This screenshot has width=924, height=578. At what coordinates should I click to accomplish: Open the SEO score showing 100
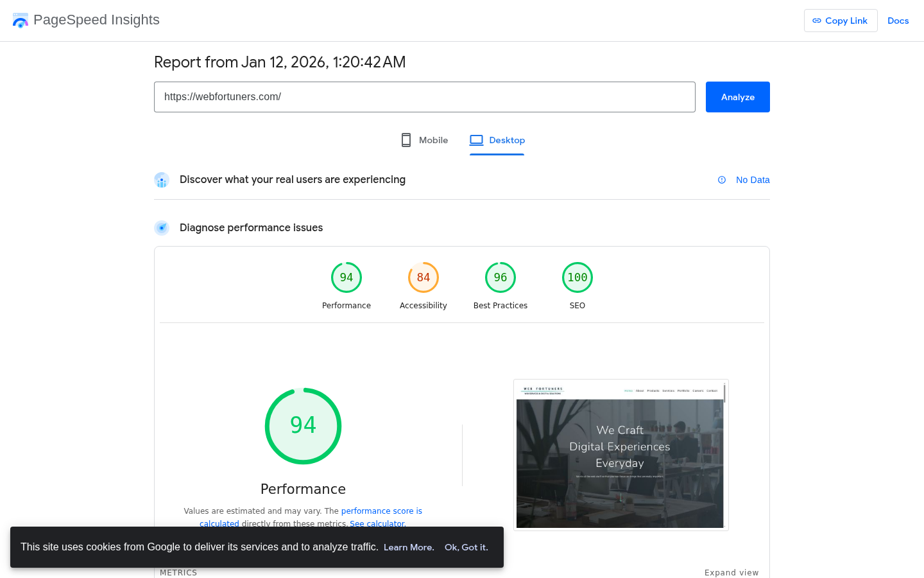click(577, 277)
